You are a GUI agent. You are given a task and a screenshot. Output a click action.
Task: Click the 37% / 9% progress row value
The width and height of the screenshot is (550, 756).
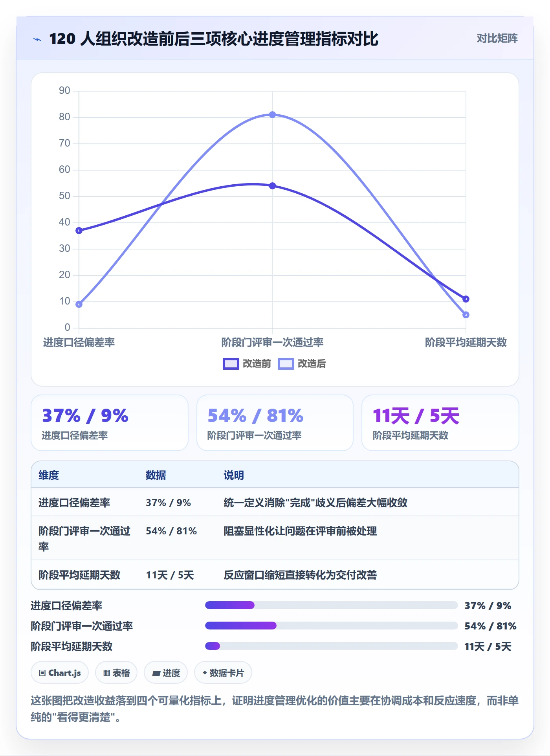[488, 606]
